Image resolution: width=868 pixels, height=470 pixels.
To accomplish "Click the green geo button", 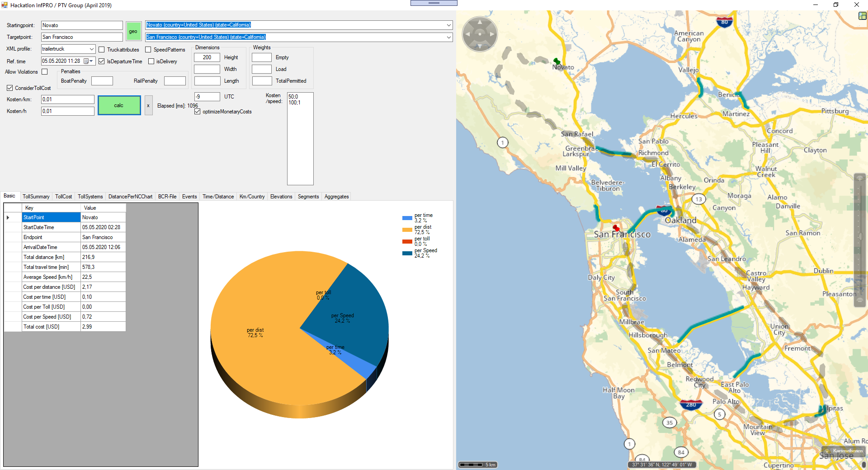I will coord(133,31).
